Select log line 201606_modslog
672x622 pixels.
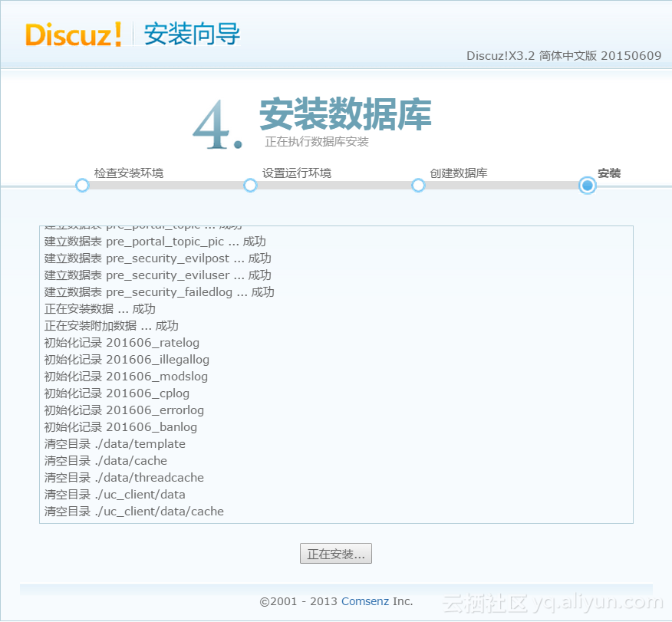[126, 377]
